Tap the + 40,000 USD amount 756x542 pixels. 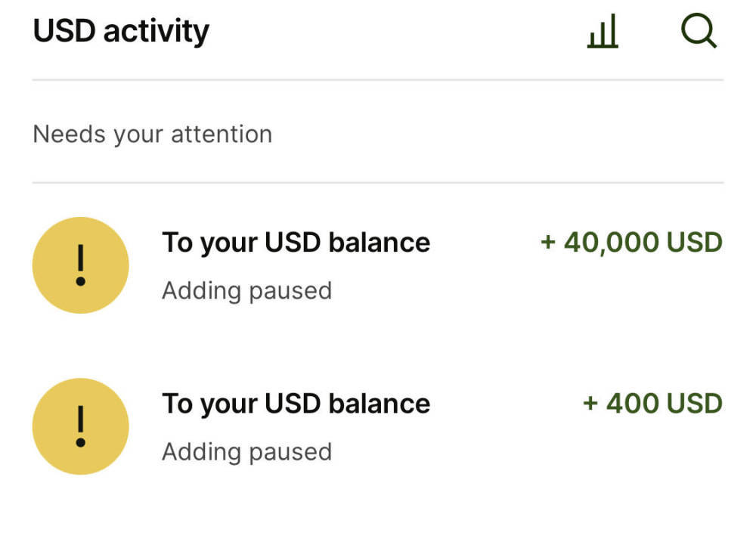631,243
